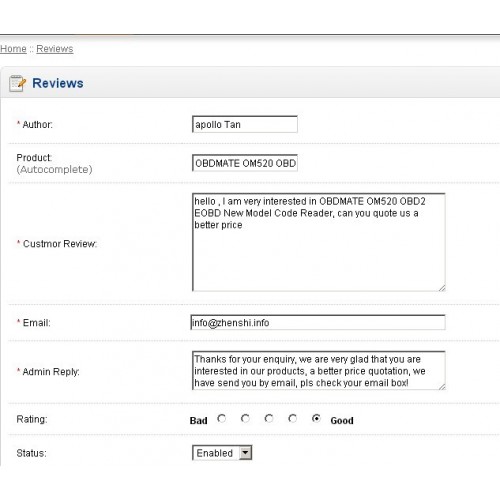This screenshot has width=500, height=500.
Task: Select the lowest rating radio next to Bad
Action: point(222,418)
